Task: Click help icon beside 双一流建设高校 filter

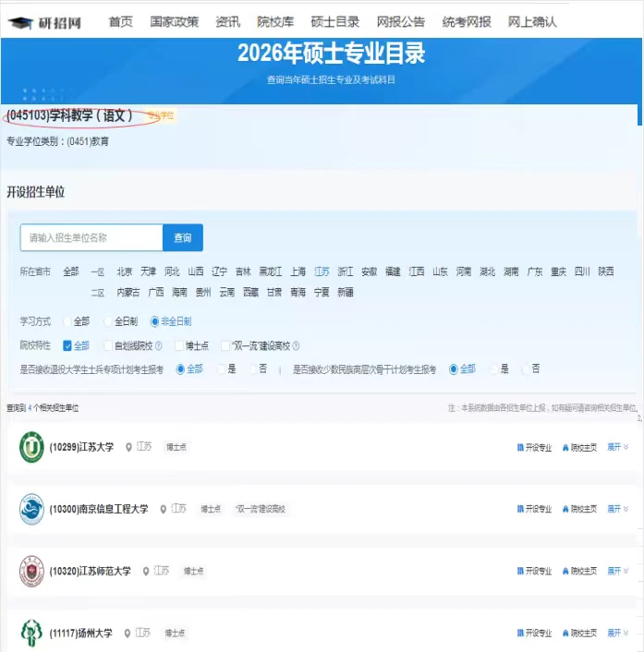Action: click(x=296, y=346)
